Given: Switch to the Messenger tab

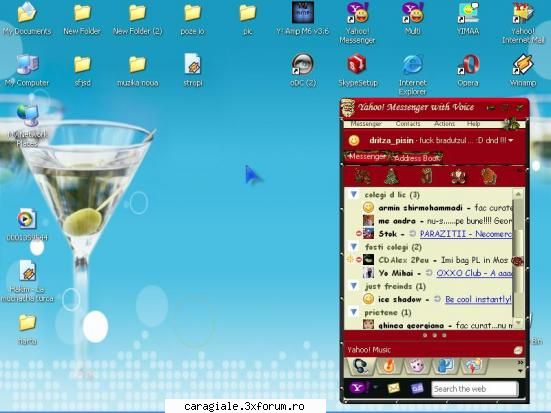Looking at the screenshot, I should [367, 156].
